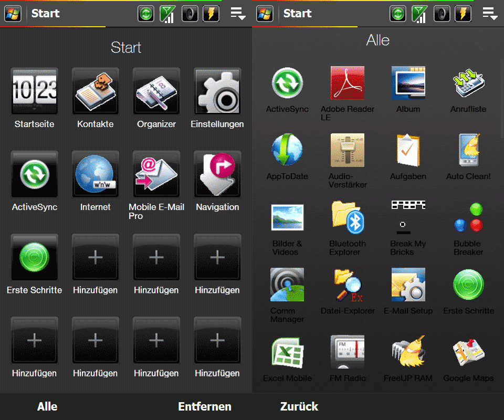Screen dimensions: 504x420
Task: Launch ActiveSync in the Alle list
Action: click(287, 83)
